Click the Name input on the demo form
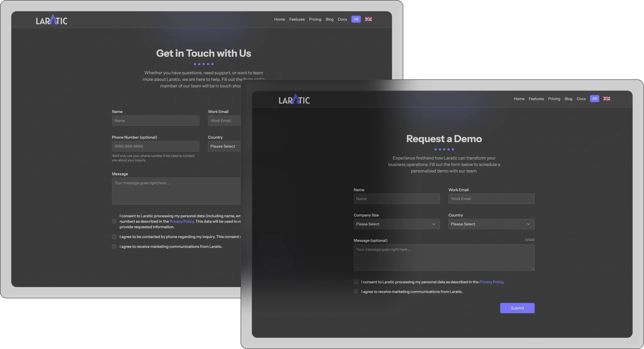 pos(396,199)
